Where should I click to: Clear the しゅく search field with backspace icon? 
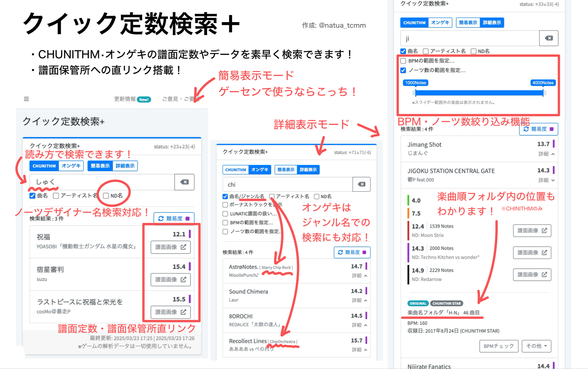point(184,182)
